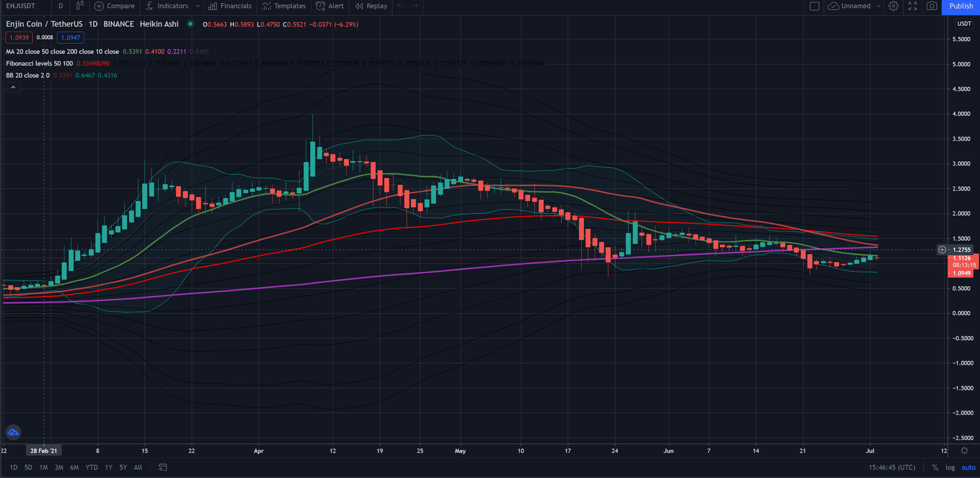This screenshot has height=478, width=980.
Task: Click the blue Publish button
Action: pos(960,6)
